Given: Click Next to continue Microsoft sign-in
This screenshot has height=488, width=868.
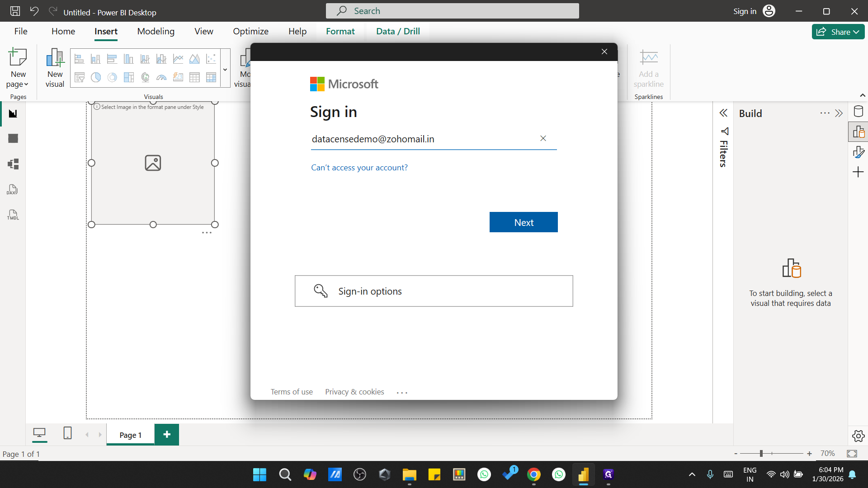Looking at the screenshot, I should pos(523,222).
